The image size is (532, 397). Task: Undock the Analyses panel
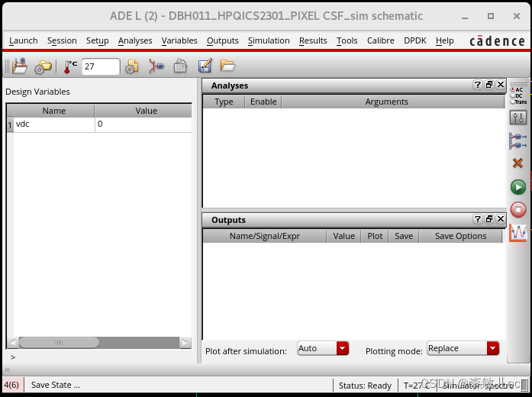(x=489, y=85)
